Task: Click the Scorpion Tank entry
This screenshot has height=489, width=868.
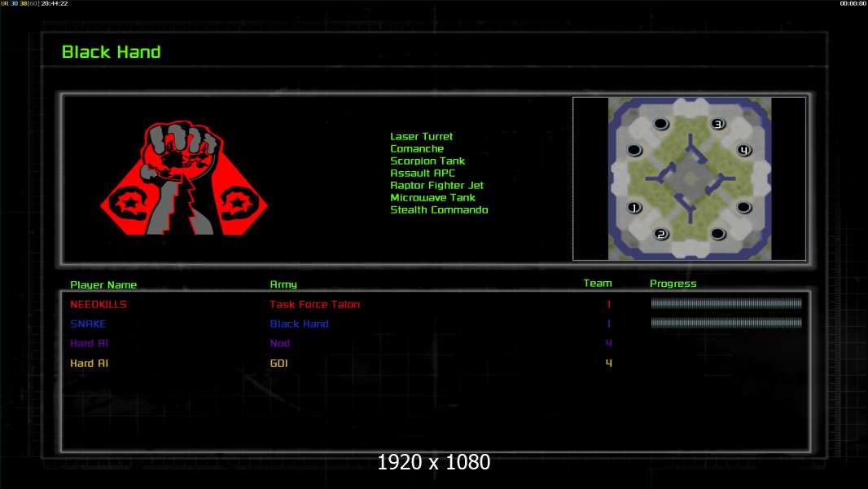Action: pyautogui.click(x=427, y=161)
